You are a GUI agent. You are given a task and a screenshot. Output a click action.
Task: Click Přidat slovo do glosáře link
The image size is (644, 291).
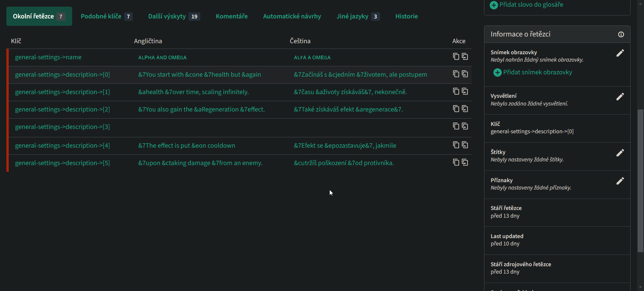531,5
